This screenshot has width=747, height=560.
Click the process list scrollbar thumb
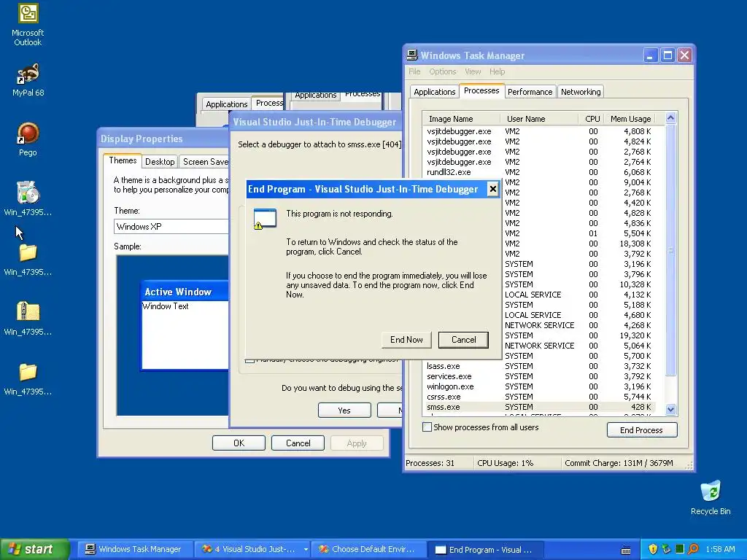[x=671, y=249]
